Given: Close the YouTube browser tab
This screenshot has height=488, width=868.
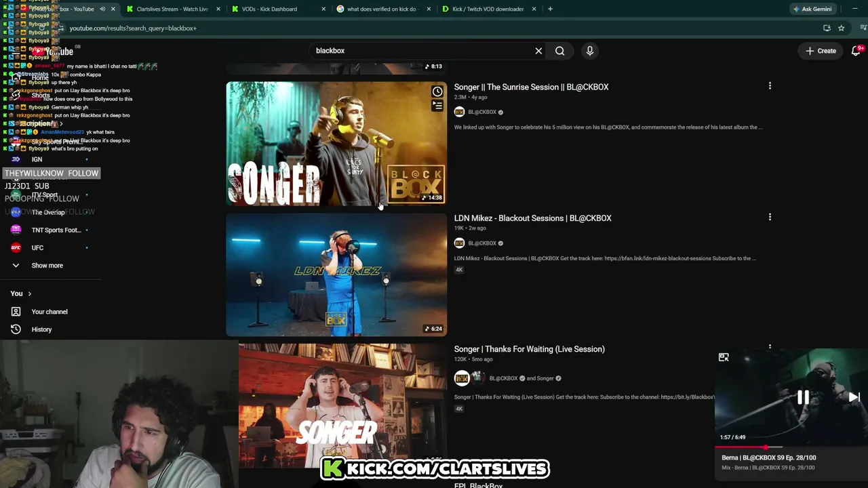Looking at the screenshot, I should click(113, 9).
